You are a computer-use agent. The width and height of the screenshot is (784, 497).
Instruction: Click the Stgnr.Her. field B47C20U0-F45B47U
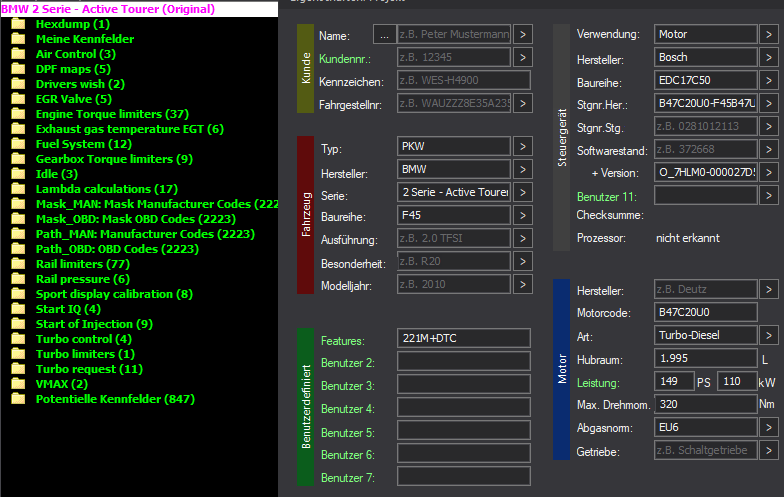point(706,104)
